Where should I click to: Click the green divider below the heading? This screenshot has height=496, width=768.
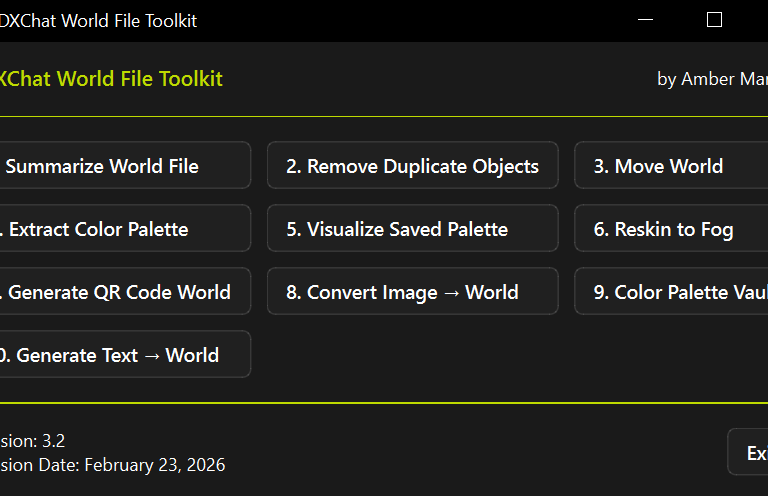(x=384, y=117)
